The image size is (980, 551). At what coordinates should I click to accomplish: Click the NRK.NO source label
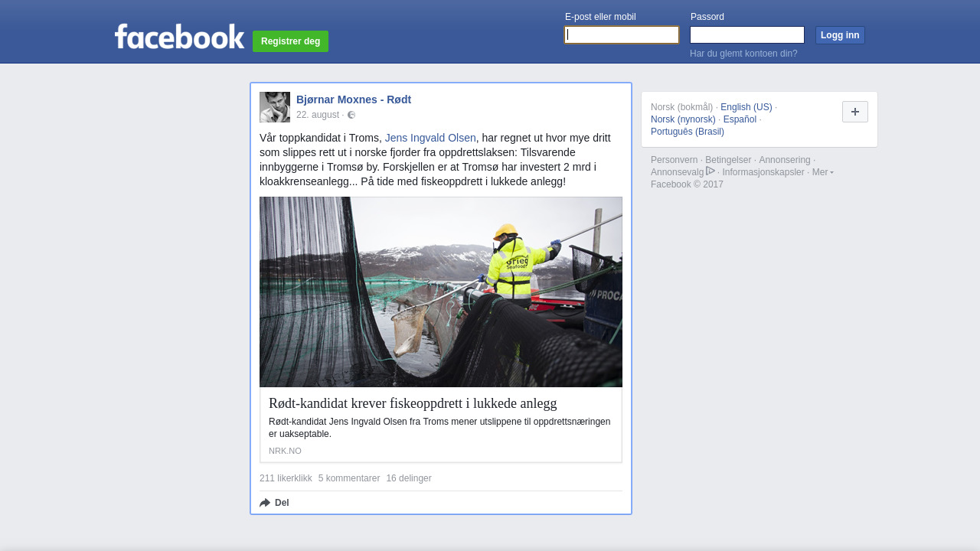point(285,451)
